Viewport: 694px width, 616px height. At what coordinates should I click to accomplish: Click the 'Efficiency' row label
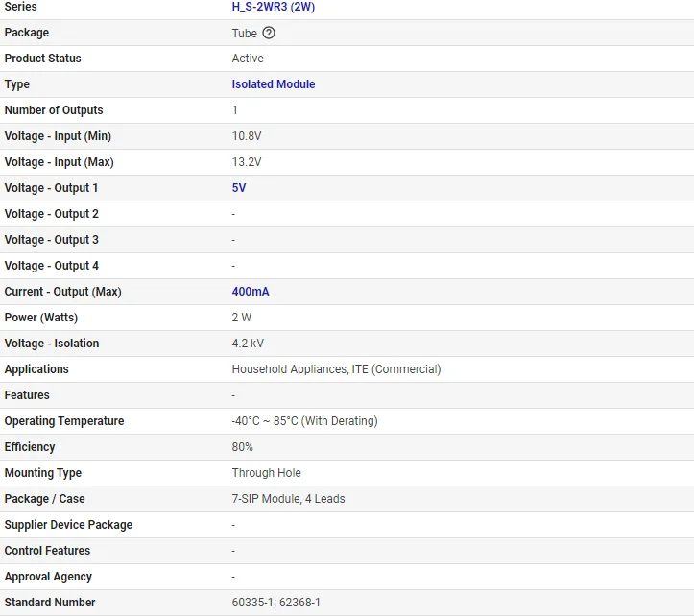click(x=30, y=447)
